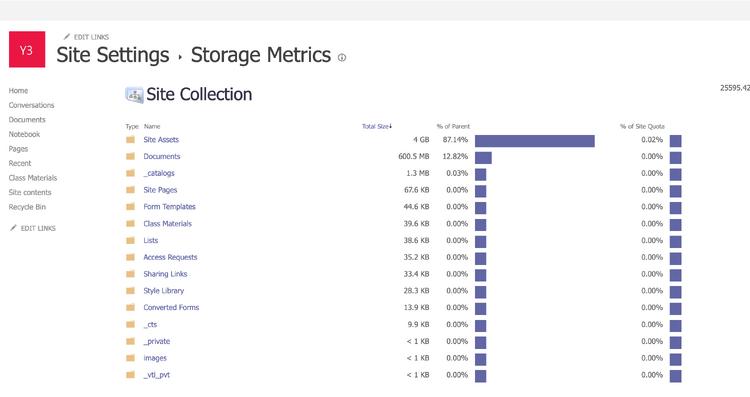Click the Site Settings breadcrumb link
The width and height of the screenshot is (750, 397).
[x=113, y=55]
